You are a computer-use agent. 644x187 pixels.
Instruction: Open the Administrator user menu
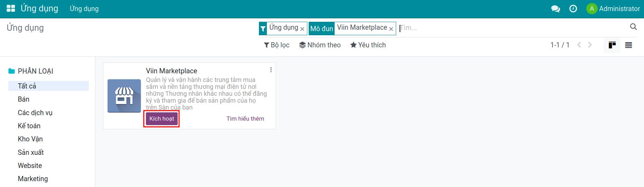[613, 9]
